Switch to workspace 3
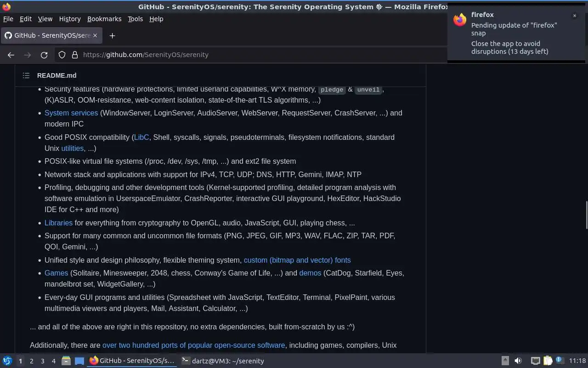The image size is (588, 368). pos(42,361)
